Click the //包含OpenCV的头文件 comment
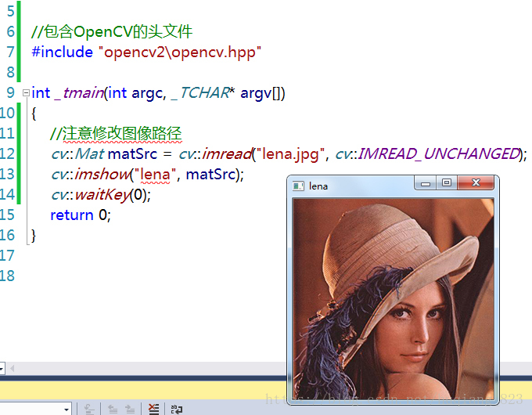The image size is (532, 415). pyautogui.click(x=112, y=31)
